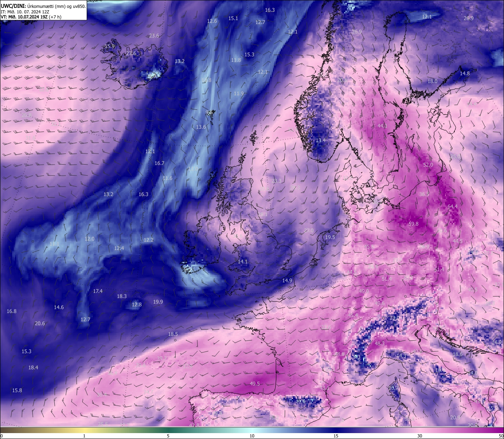Click the 18.3 value on the map
Image resolution: width=504 pixels, height=439 pixels.
[x=122, y=296]
